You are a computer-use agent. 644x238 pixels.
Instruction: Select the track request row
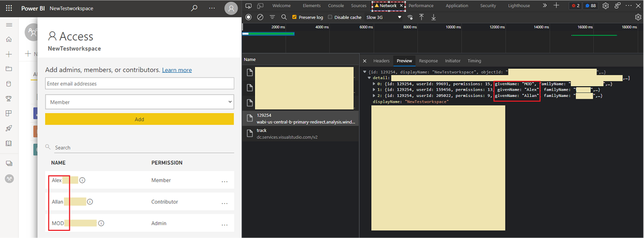click(300, 134)
